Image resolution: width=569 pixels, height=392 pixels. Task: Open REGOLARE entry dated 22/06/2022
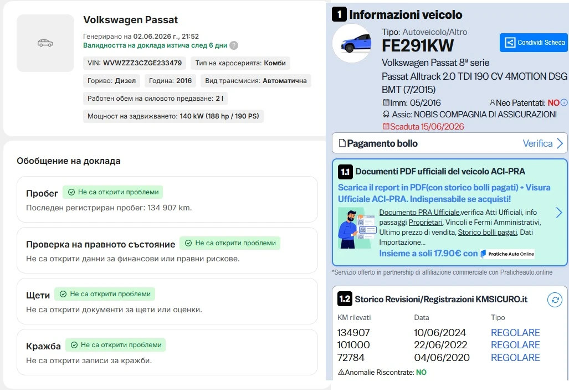[515, 345]
